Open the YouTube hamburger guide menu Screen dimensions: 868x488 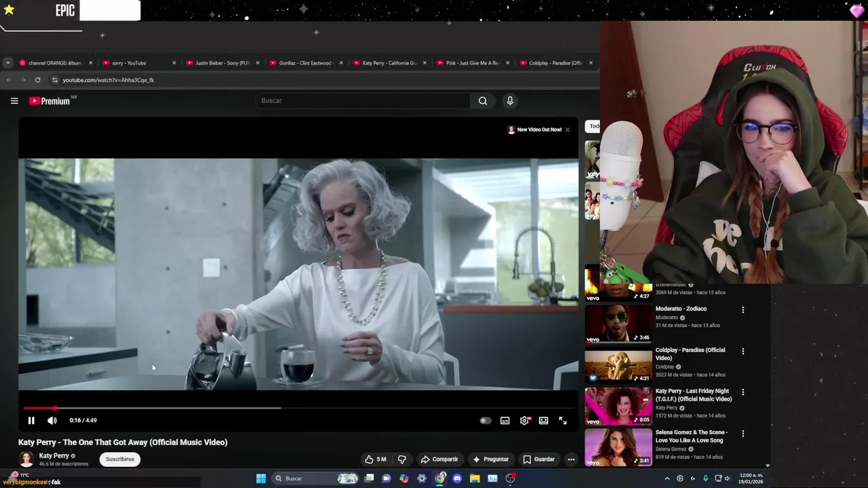coord(14,101)
